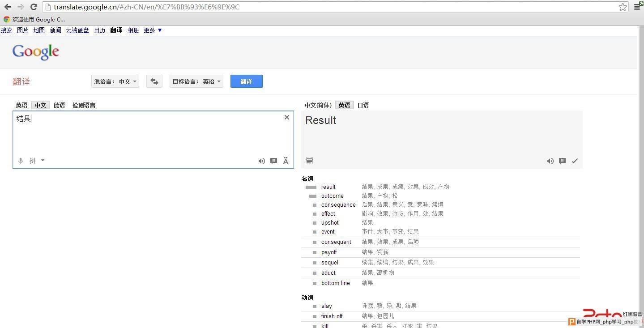644x328 pixels.
Task: Listen to source text speaker icon
Action: coord(262,161)
